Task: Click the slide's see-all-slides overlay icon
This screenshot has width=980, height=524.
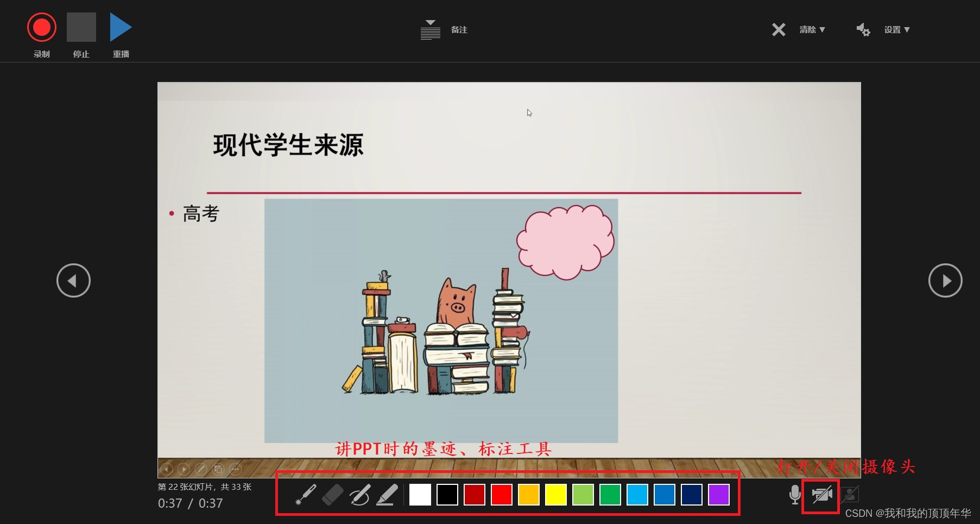Action: click(x=218, y=469)
